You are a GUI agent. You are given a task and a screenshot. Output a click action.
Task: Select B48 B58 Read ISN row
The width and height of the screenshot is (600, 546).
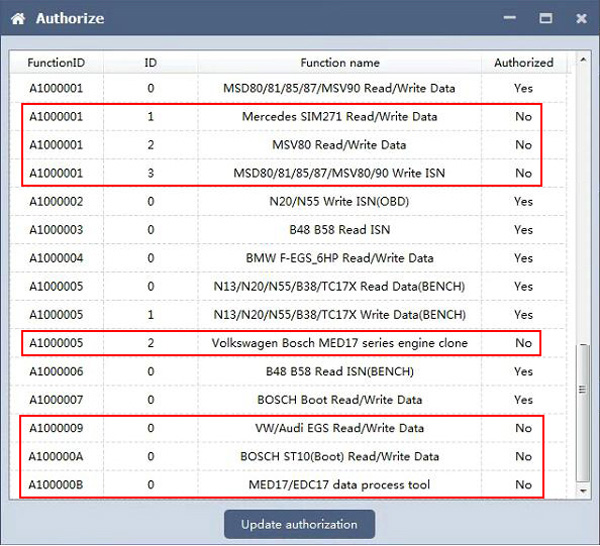[x=288, y=230]
